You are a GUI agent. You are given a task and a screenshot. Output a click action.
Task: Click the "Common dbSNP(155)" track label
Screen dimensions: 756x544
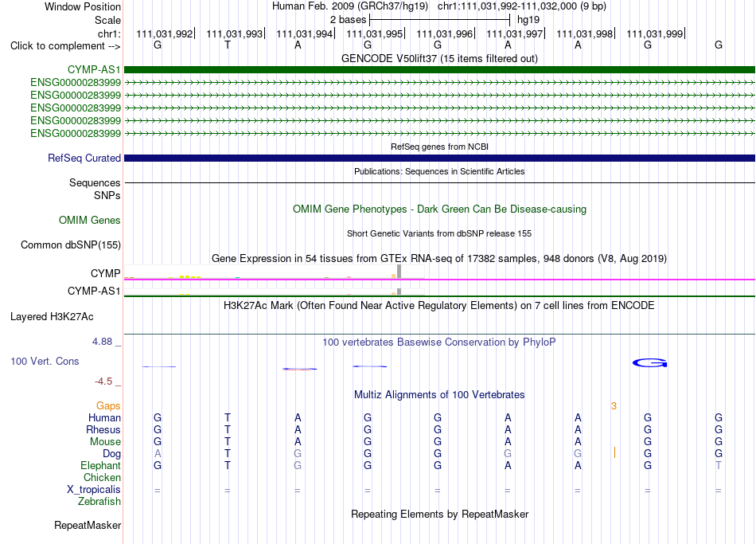click(71, 245)
